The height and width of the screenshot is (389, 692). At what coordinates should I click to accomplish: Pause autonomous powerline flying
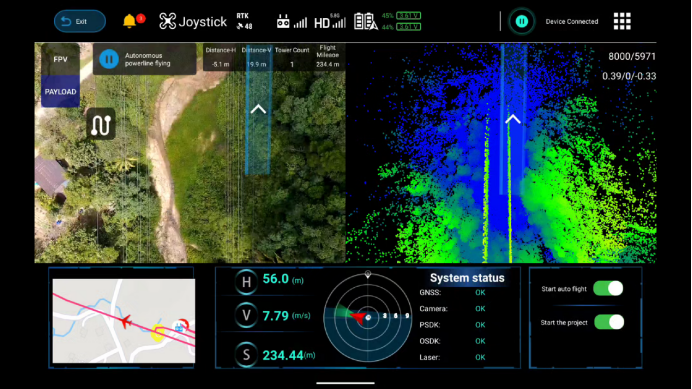pyautogui.click(x=109, y=59)
